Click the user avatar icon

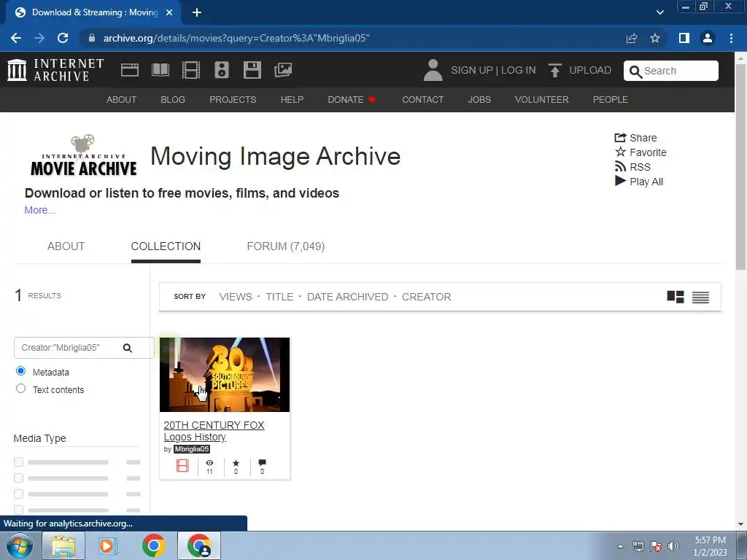(433, 70)
